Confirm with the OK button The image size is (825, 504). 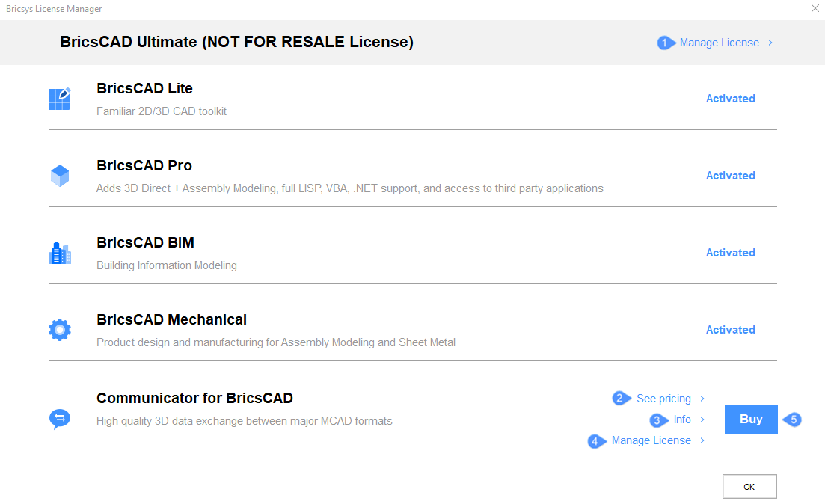749,487
